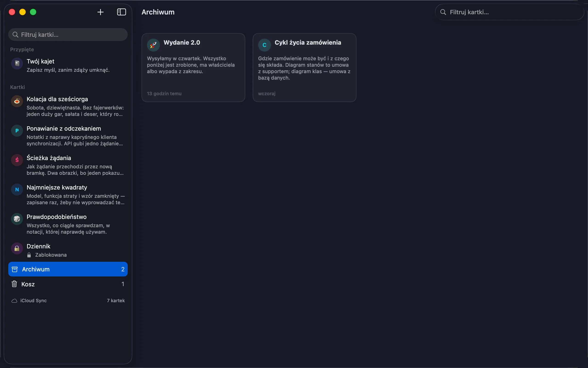The image size is (588, 368).
Task: Open the Kosz sidebar label
Action: (x=28, y=284)
